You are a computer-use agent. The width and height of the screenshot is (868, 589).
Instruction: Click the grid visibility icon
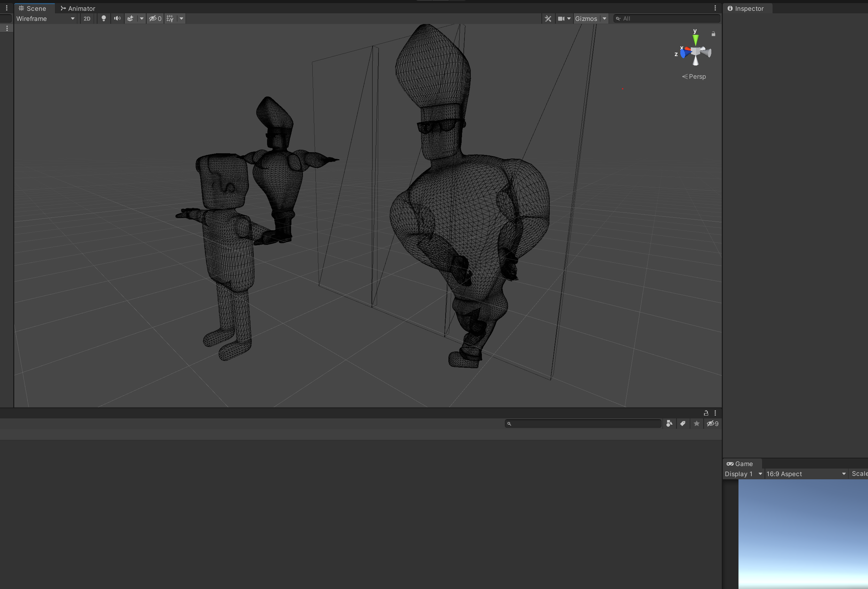(x=170, y=18)
